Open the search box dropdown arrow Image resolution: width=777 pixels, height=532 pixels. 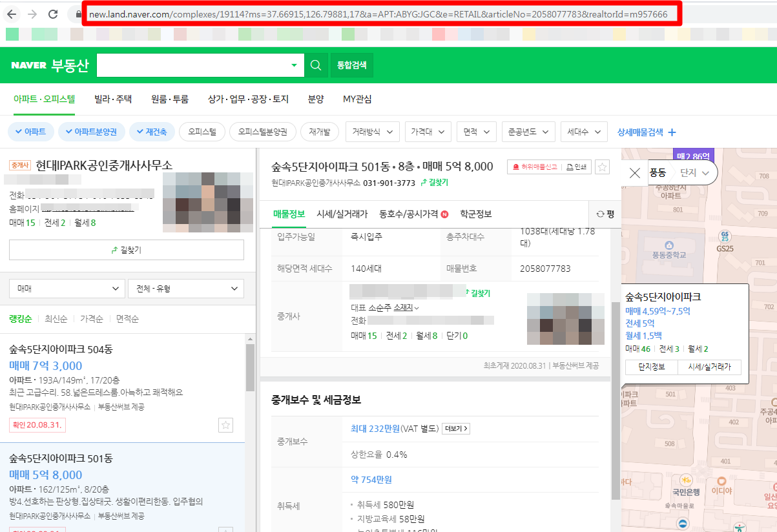[294, 65]
